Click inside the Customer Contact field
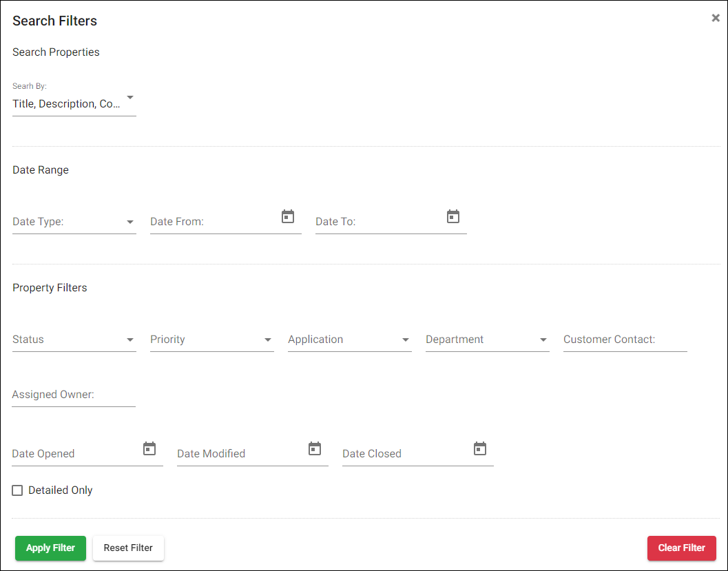This screenshot has height=571, width=728. pos(620,340)
